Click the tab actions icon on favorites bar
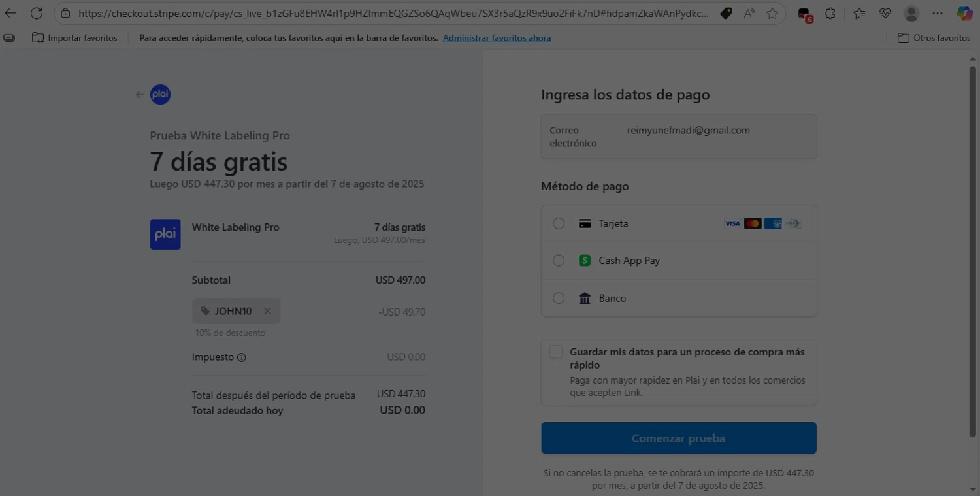 (x=9, y=38)
